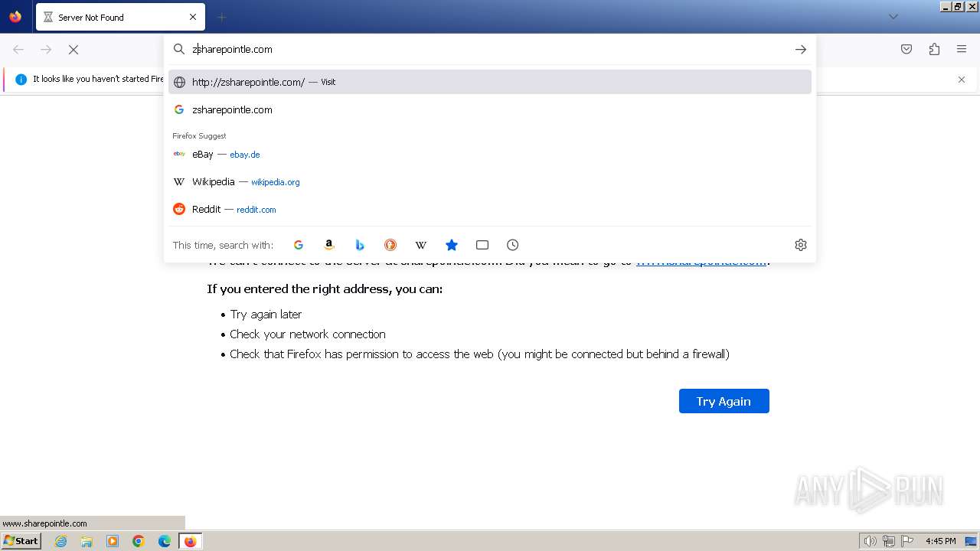Open the Windows Start menu
Image resolution: width=980 pixels, height=551 pixels.
click(21, 541)
